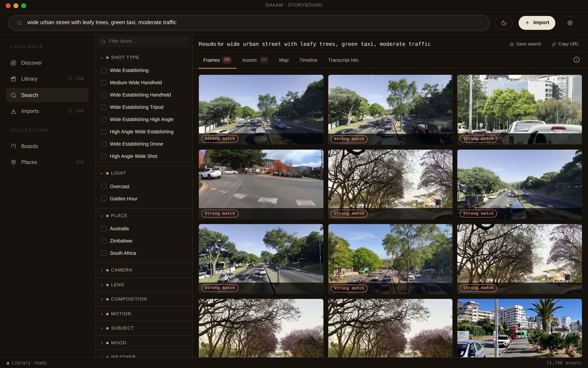Collapse the LIGHT facet group
The width and height of the screenshot is (588, 368).
[x=143, y=173]
